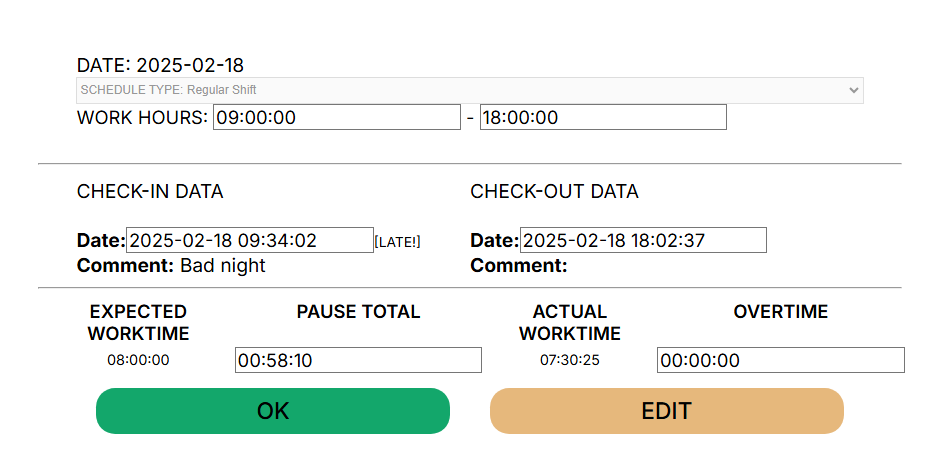Click the OVERTIME heading
Viewport: 935px width, 469px height.
click(x=780, y=312)
